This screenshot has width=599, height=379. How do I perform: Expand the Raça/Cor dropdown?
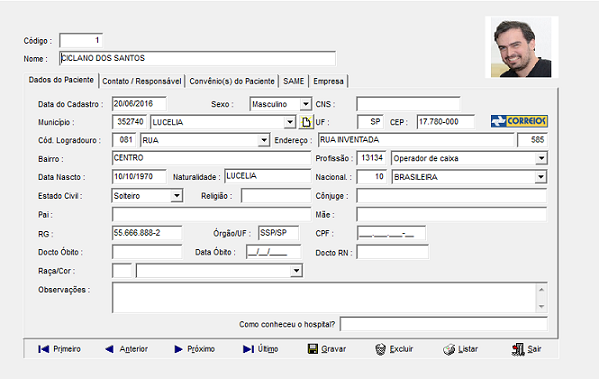point(296,270)
